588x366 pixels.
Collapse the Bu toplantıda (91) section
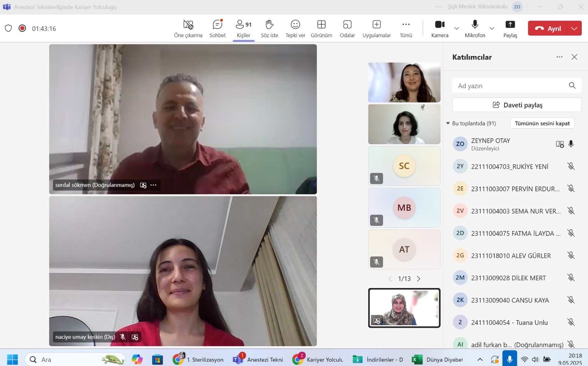[x=448, y=123]
